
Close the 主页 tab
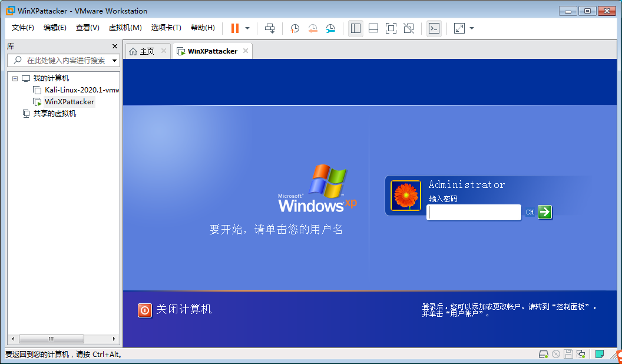point(163,51)
